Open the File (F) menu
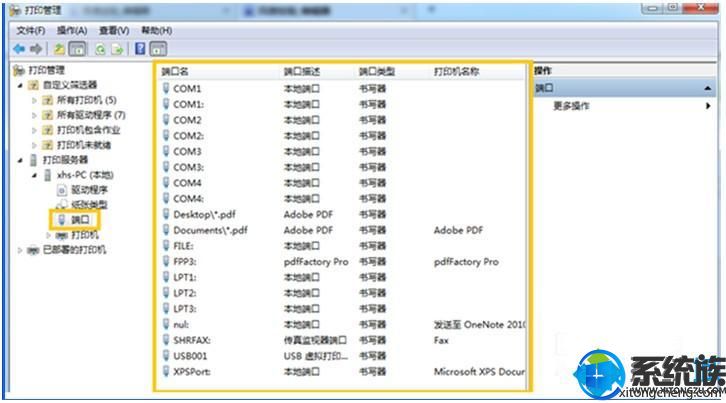 [x=31, y=31]
